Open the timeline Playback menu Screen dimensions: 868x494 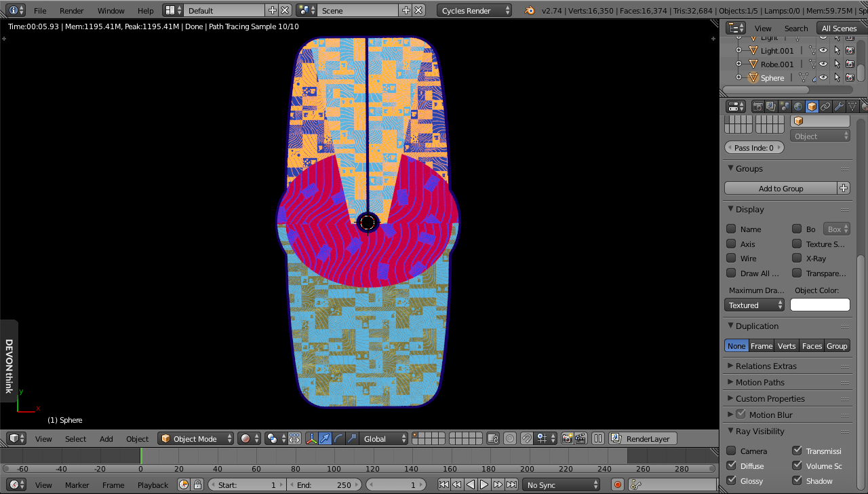(x=153, y=484)
